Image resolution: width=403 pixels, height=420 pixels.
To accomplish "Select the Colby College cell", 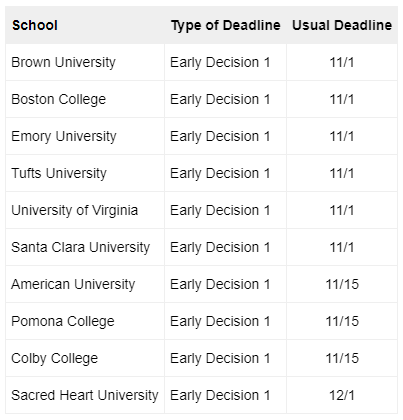I will tap(85, 358).
